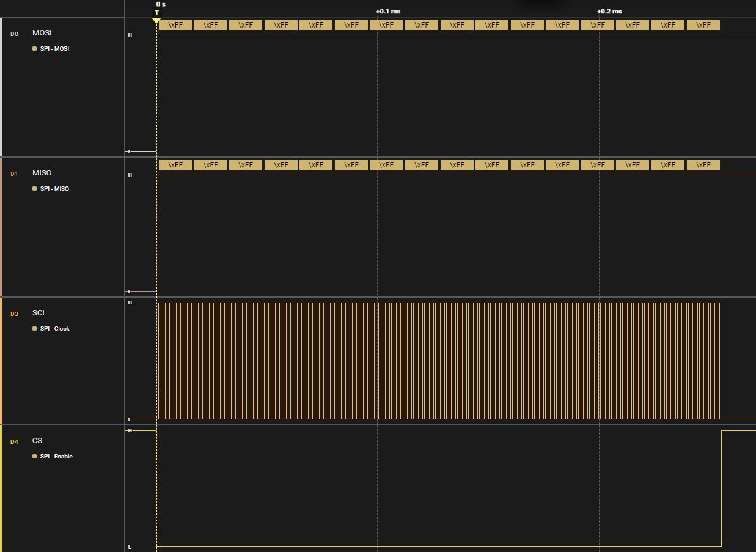The image size is (756, 552).
Task: Click the SPI - MOSI analyzer label
Action: (54, 49)
